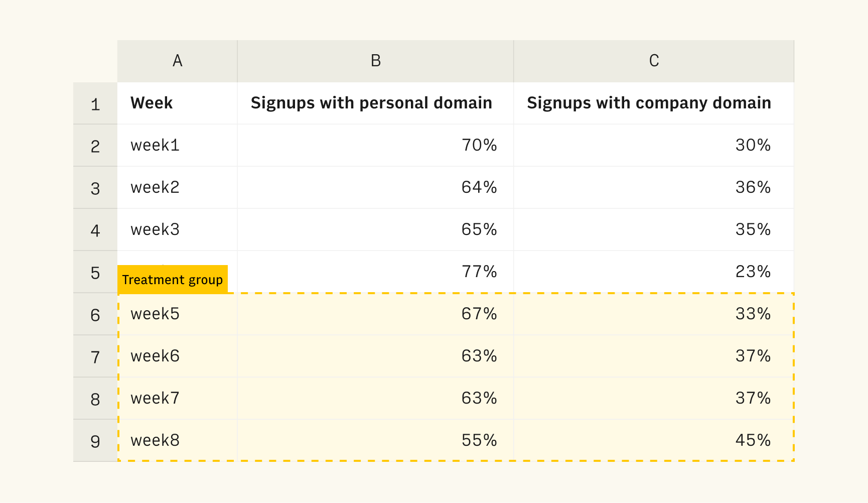Select 'Signups with company domain' header cell
The image size is (868, 503).
coord(654,103)
